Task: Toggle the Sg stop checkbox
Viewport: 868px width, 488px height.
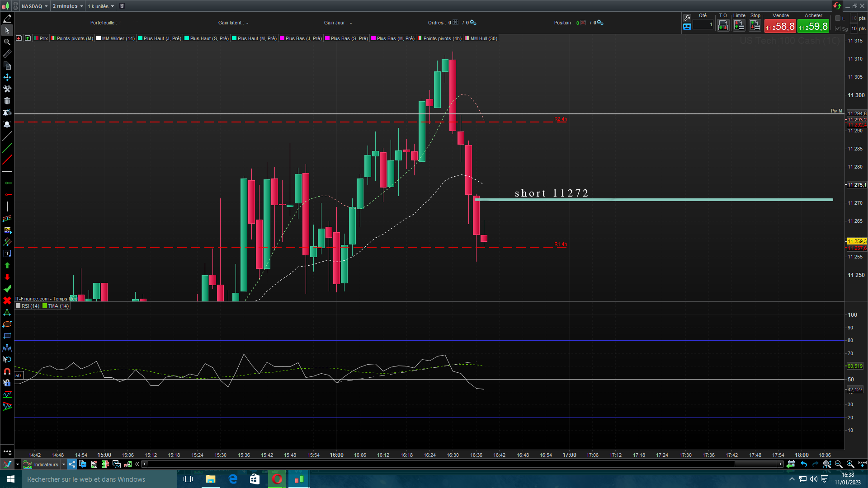Action: point(838,28)
